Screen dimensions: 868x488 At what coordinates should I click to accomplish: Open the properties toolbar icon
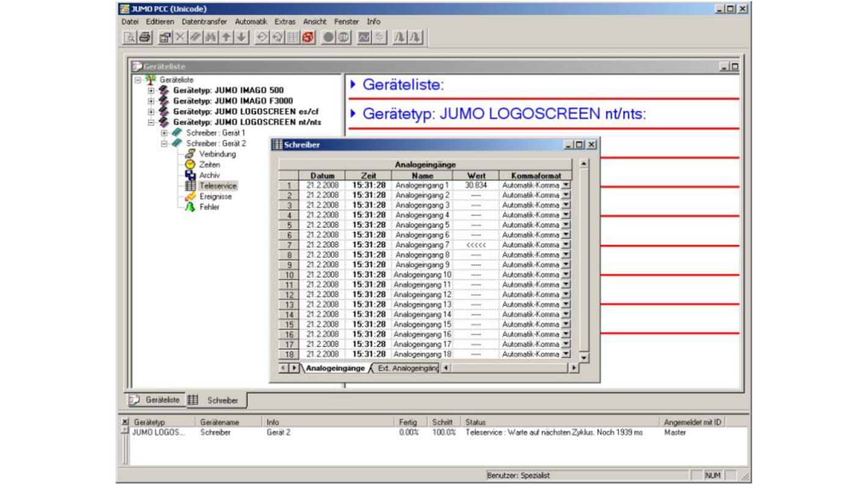pos(165,37)
